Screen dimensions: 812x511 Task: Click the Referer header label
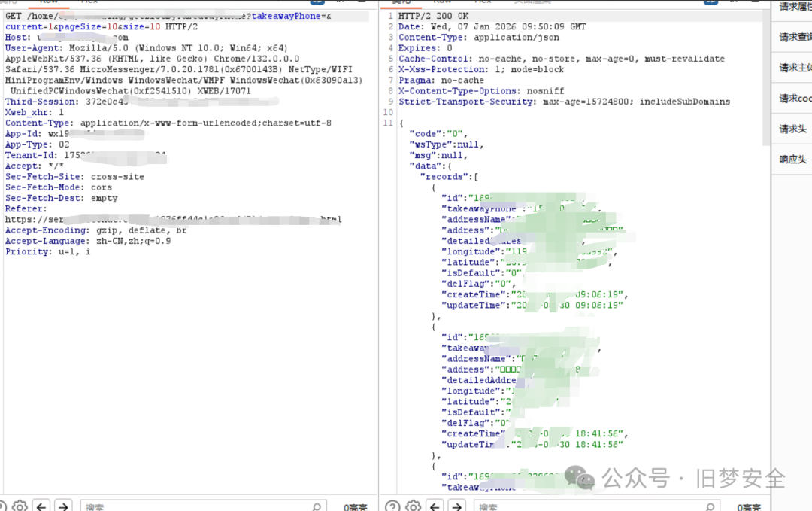tap(26, 209)
